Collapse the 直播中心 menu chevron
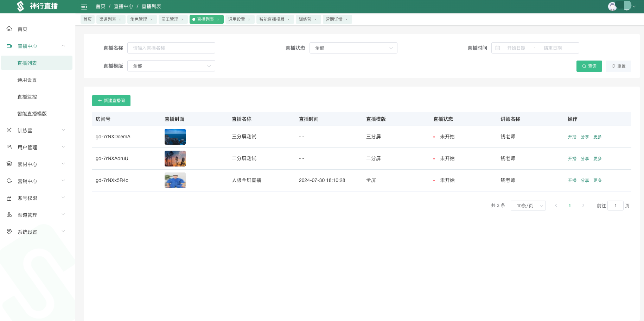This screenshot has width=644, height=321. 63,46
